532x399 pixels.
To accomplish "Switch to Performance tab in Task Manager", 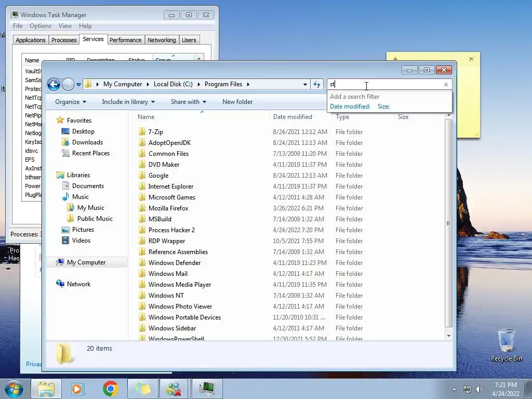I will point(125,40).
